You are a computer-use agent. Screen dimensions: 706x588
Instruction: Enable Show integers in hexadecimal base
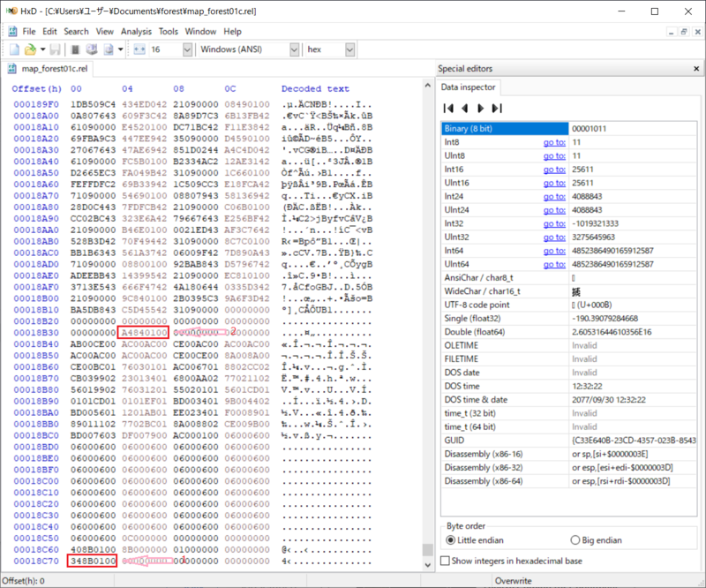point(512,561)
